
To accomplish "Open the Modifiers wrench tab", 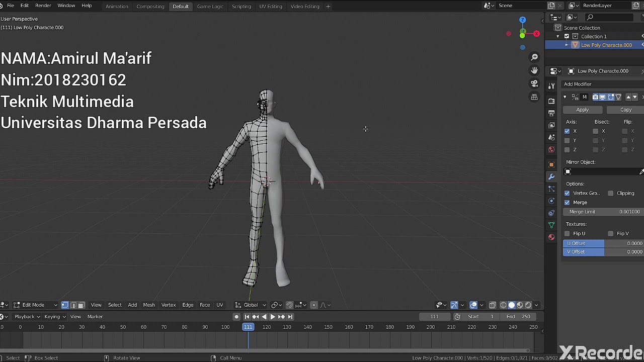I will point(551,177).
